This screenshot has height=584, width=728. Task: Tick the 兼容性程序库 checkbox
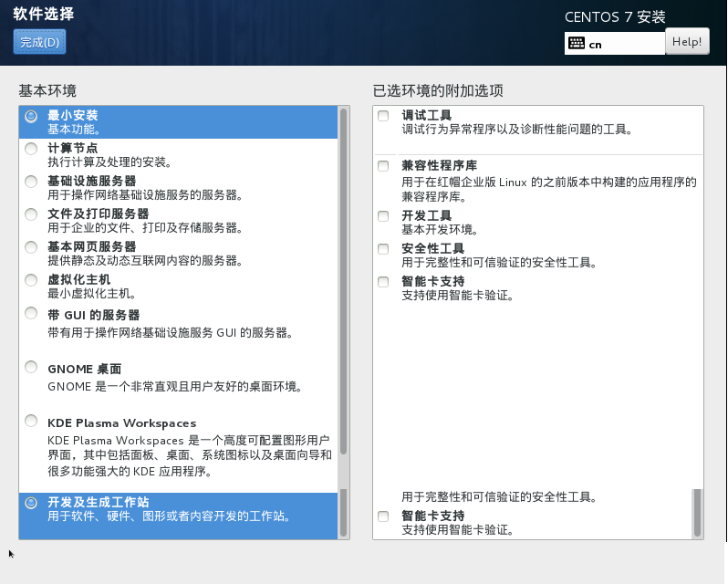click(383, 166)
